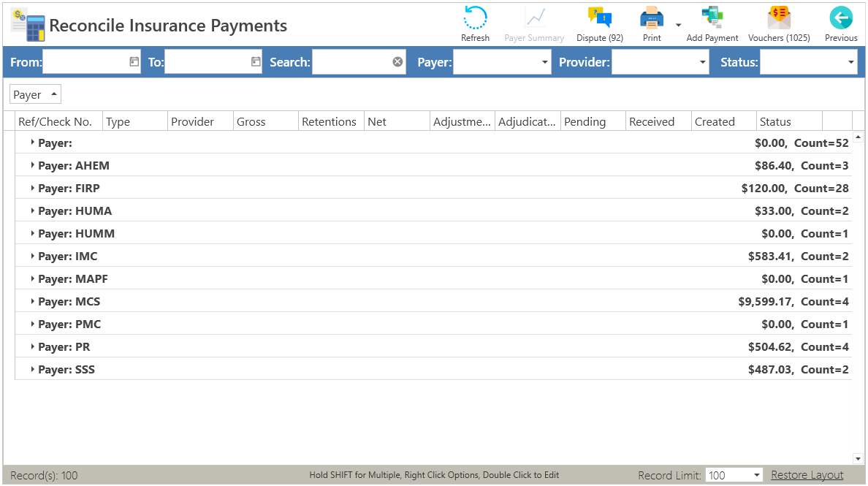Open the From date calendar picker
The width and height of the screenshot is (868, 486).
point(134,61)
